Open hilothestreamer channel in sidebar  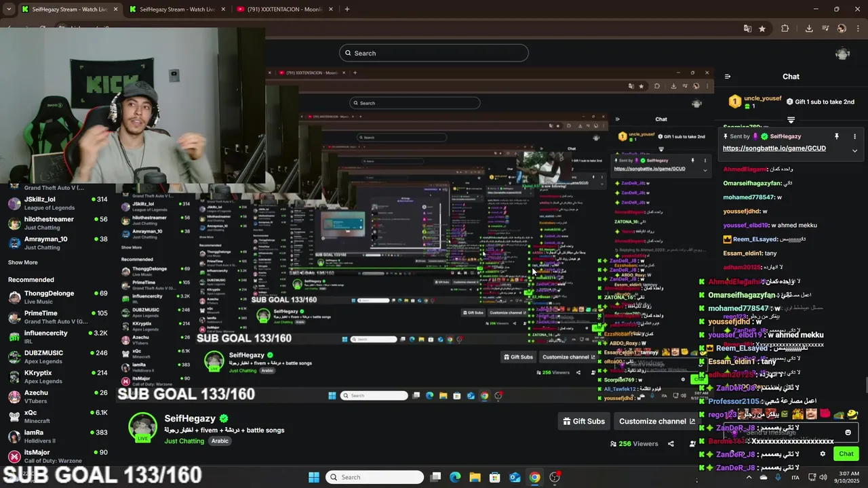tap(58, 224)
